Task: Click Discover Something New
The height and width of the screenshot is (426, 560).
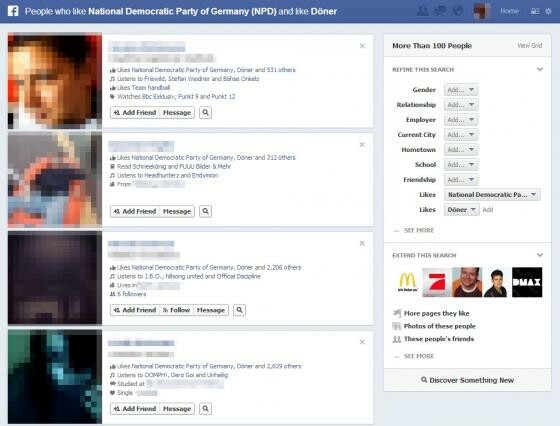Action: tap(468, 380)
